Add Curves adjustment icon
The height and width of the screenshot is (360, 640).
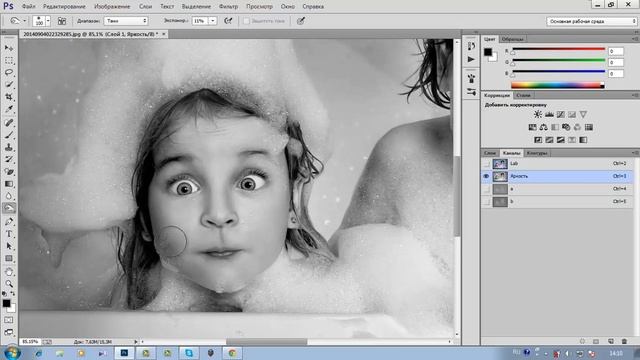(561, 114)
